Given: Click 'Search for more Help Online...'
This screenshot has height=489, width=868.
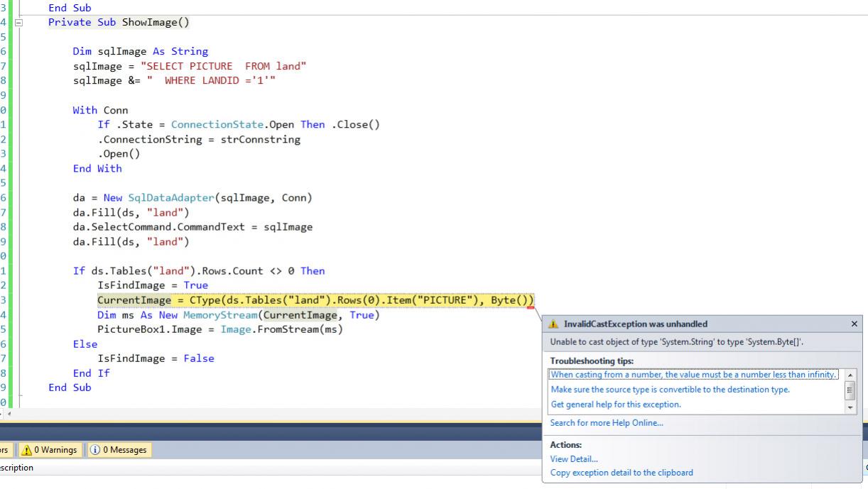Looking at the screenshot, I should click(607, 423).
